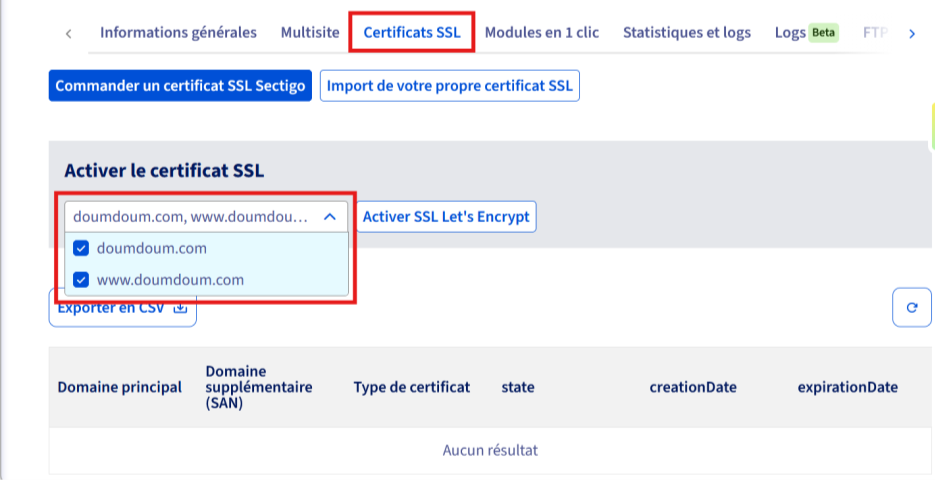
Task: Click Import de votre propre certificat SSL
Action: 449,86
